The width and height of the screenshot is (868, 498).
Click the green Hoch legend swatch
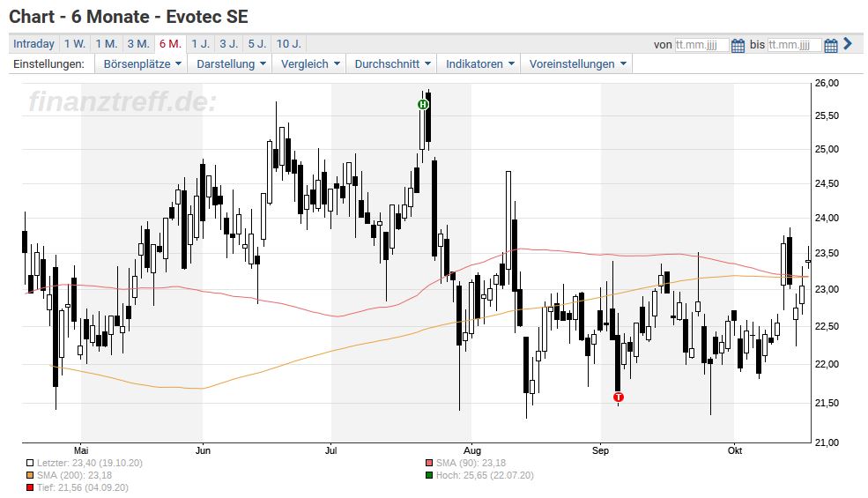(429, 475)
